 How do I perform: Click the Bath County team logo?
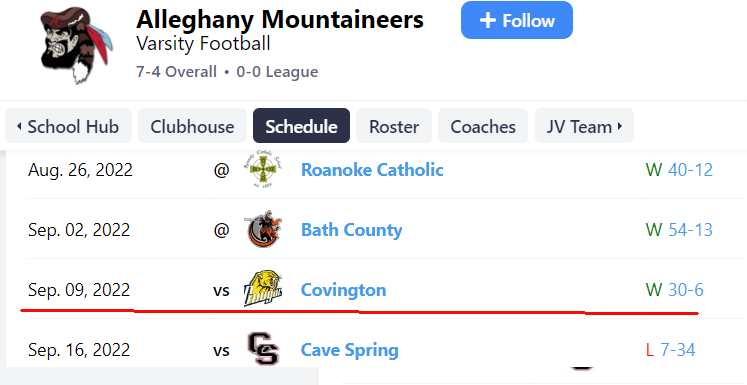(265, 229)
